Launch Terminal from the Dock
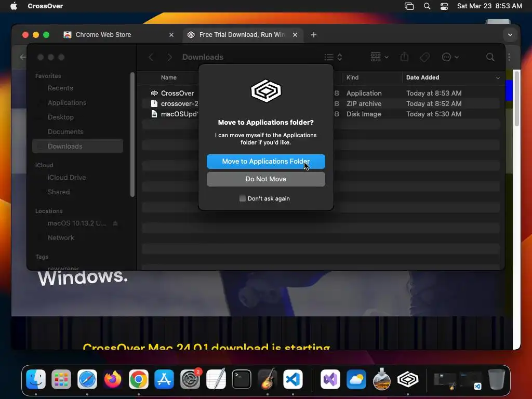 point(242,379)
